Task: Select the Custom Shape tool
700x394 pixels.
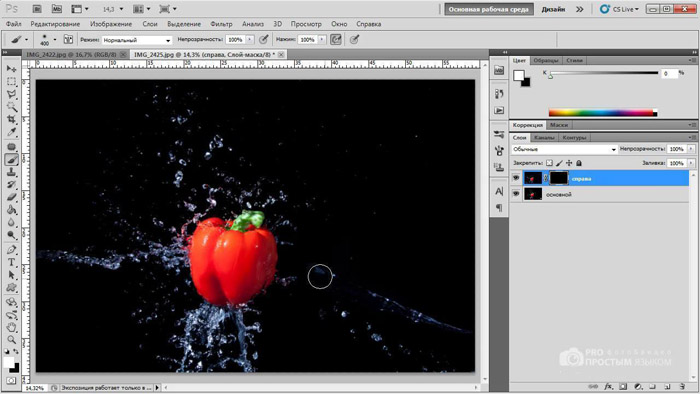Action: (x=12, y=287)
